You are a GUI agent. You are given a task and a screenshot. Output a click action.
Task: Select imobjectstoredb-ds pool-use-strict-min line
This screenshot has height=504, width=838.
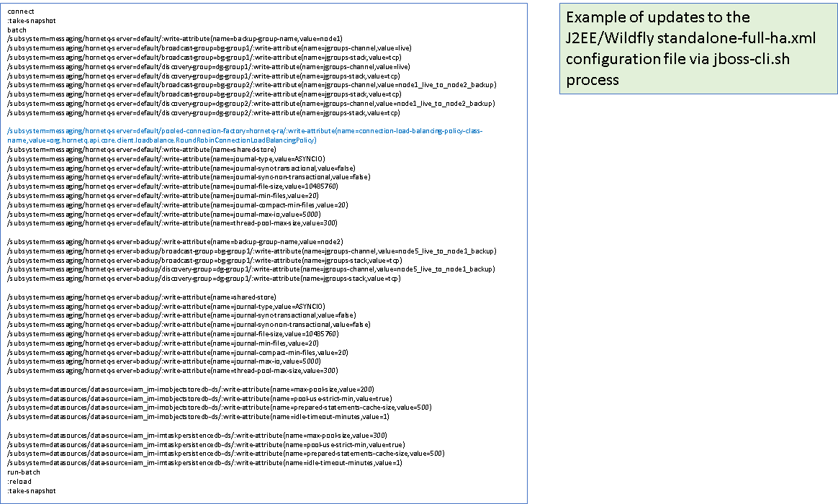point(199,399)
